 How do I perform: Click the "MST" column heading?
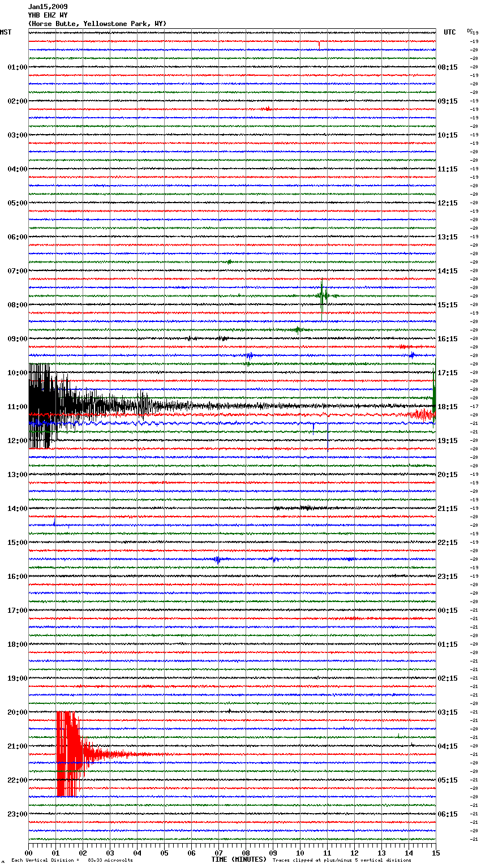point(6,32)
